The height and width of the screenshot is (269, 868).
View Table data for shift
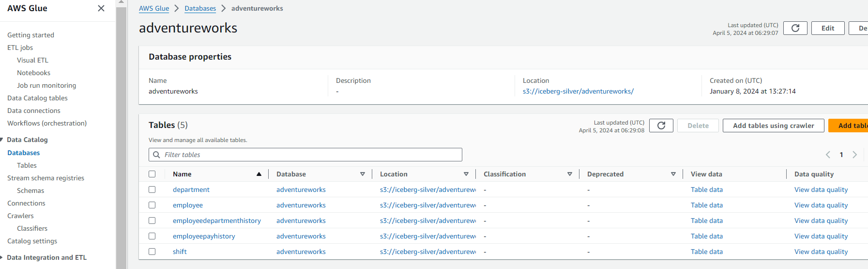707,252
